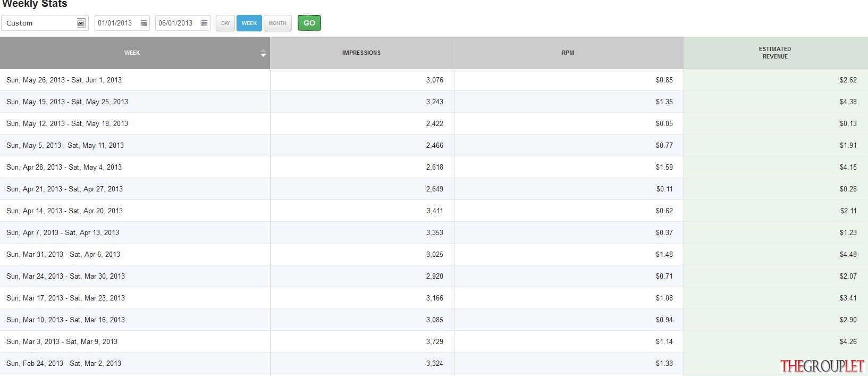Viewport: 868px width, 376px height.
Task: Select row Sun, Apr 21, 2013 - Sat, Apr 27, 2013
Action: tap(434, 189)
